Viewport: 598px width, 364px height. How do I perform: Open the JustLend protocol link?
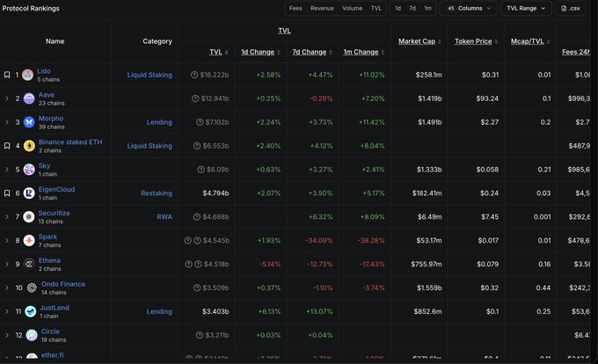click(x=55, y=308)
